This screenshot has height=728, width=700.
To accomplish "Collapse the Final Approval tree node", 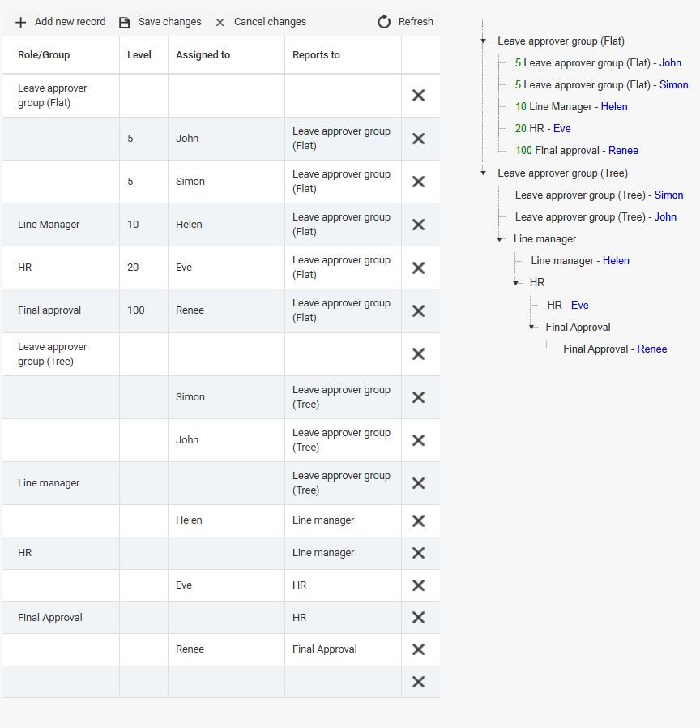I will tap(531, 327).
